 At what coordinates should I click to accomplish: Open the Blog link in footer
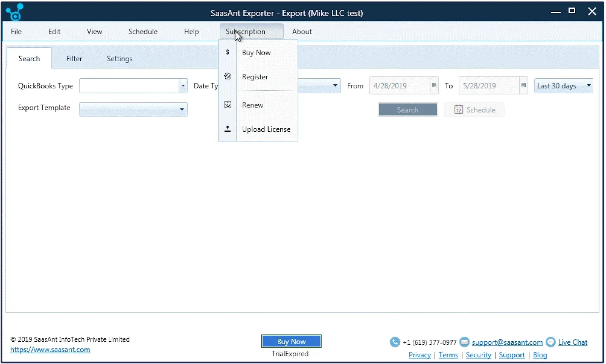(540, 355)
